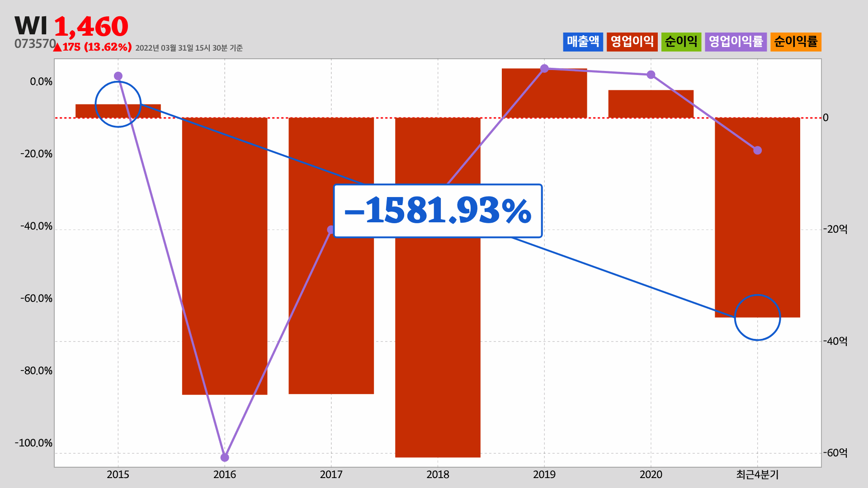
Task: Click the -60억 right axis label
Action: click(835, 453)
